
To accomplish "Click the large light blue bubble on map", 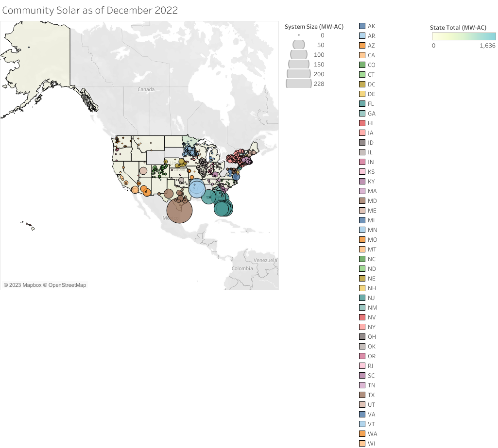I will [197, 188].
